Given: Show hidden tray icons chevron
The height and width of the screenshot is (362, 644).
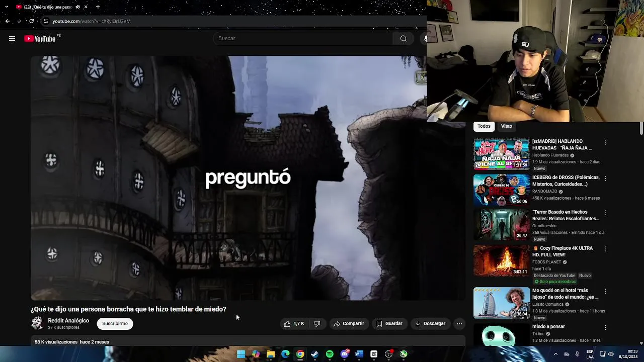Looking at the screenshot, I should tap(555, 354).
